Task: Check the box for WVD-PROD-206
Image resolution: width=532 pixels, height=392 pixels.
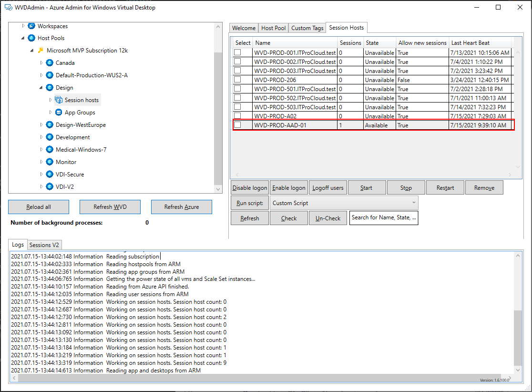Action: [237, 80]
